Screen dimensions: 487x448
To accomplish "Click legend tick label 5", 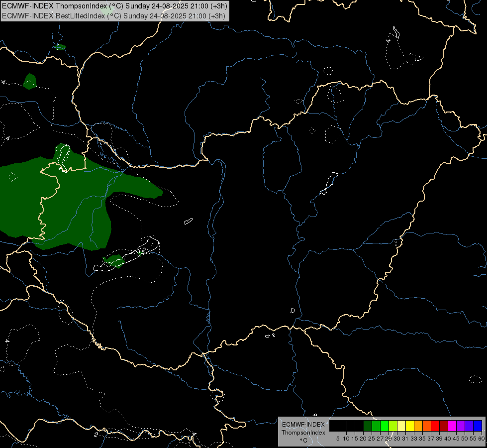I will pyautogui.click(x=338, y=439).
